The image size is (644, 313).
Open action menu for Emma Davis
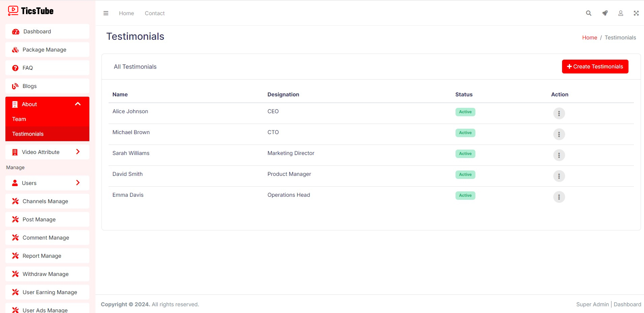coord(559,197)
